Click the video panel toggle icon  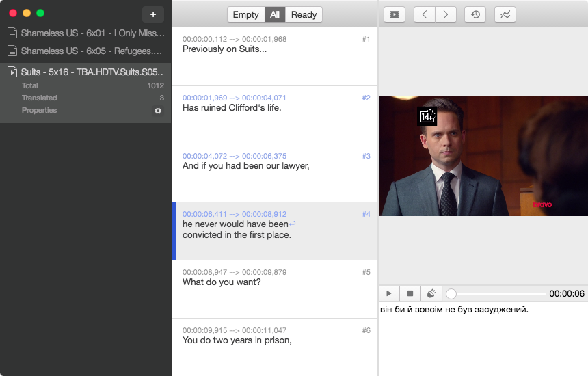pyautogui.click(x=394, y=14)
